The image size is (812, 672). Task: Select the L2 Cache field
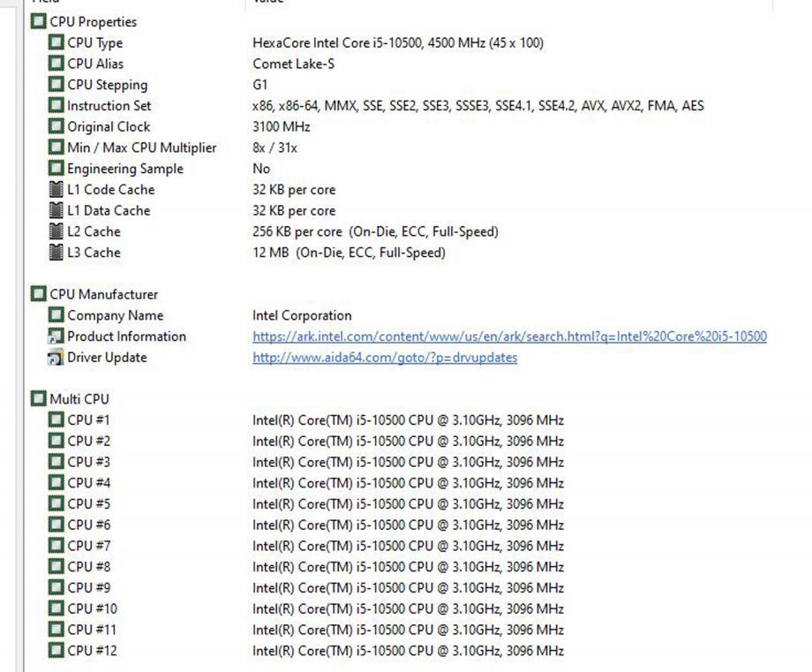click(x=94, y=231)
